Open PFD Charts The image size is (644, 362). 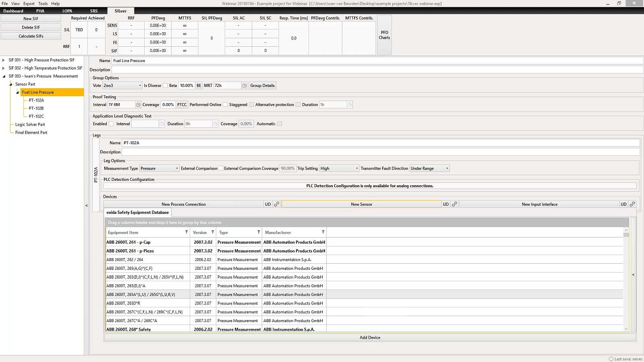[x=384, y=35]
